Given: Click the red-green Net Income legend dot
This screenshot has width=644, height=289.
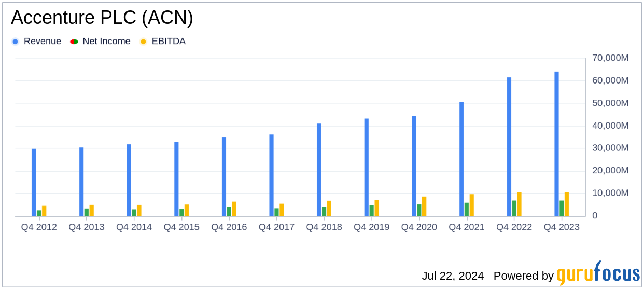Looking at the screenshot, I should [x=74, y=42].
